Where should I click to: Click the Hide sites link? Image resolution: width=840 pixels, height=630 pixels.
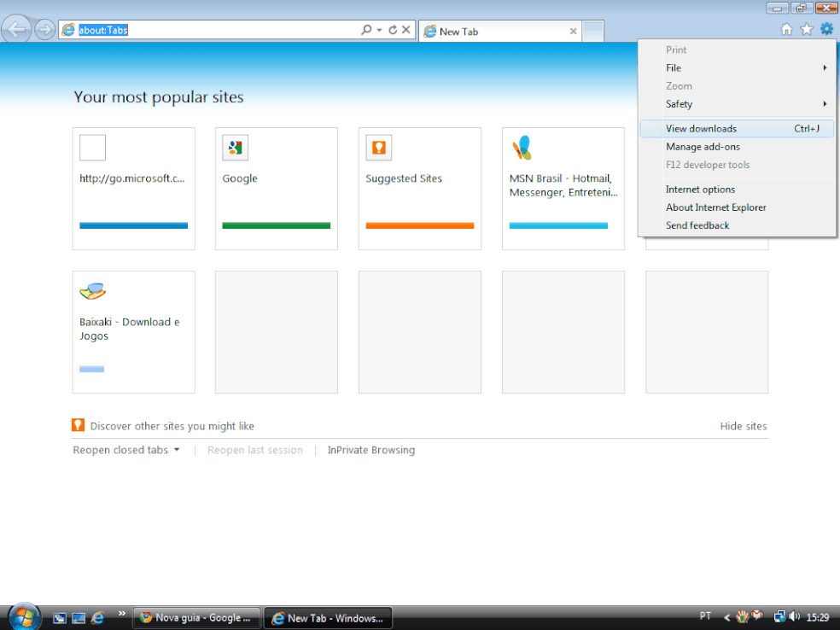click(x=743, y=427)
